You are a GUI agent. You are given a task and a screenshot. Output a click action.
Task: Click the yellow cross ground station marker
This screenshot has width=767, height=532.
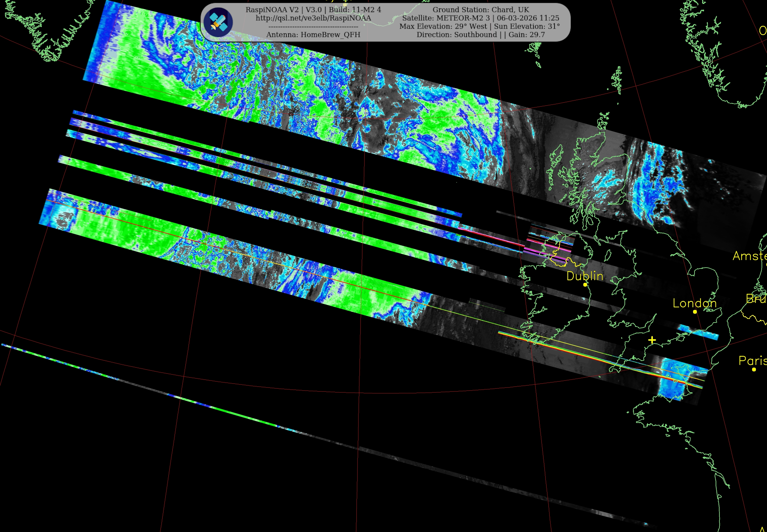click(x=652, y=340)
